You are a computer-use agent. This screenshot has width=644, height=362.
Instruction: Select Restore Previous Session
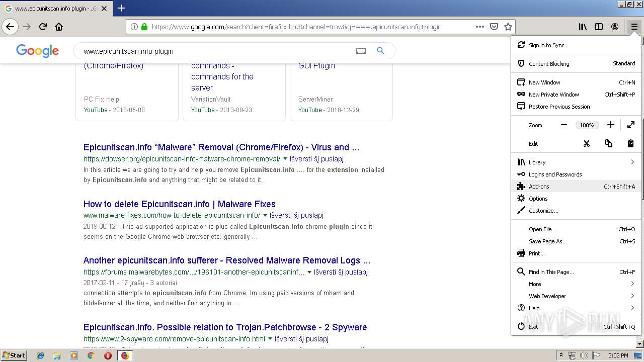[x=576, y=107]
